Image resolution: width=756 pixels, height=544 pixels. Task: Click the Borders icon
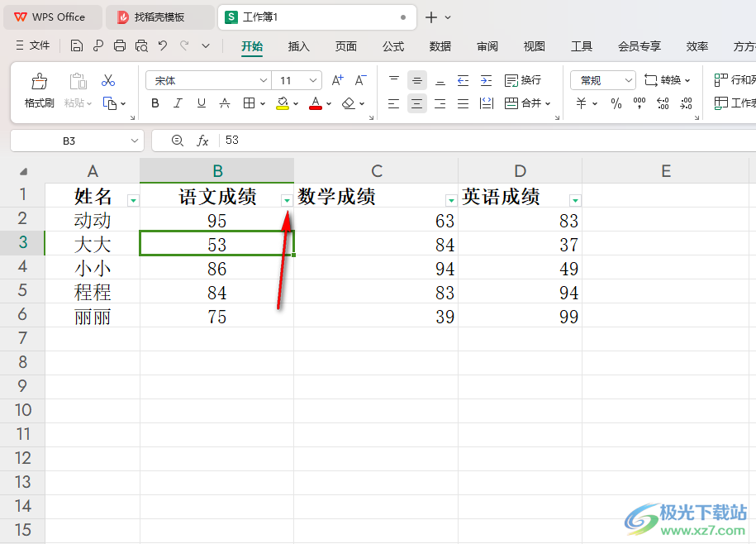click(249, 103)
